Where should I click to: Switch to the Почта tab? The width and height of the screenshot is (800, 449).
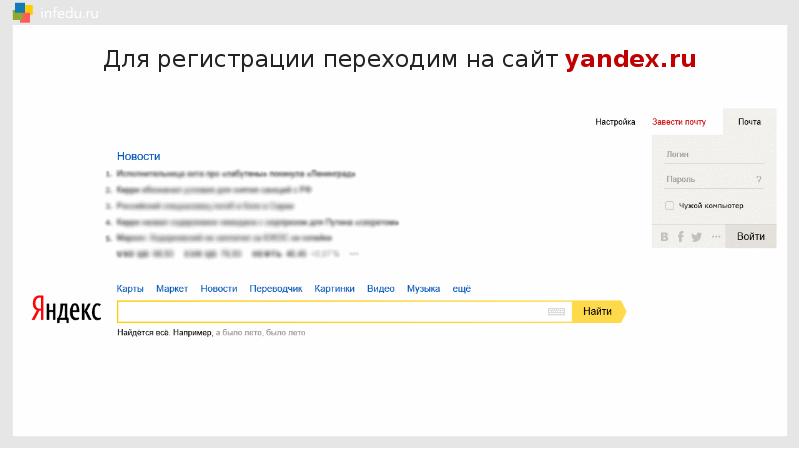[x=749, y=122]
